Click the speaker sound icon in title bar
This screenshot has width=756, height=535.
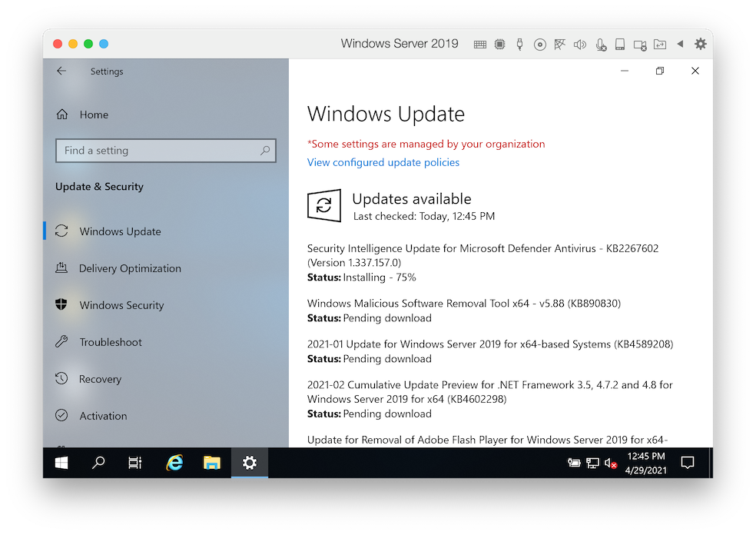coord(580,45)
